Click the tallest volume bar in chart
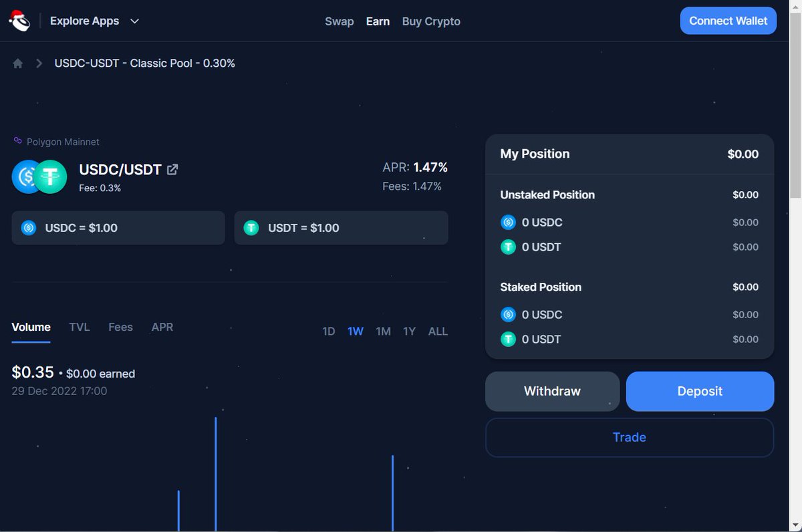802x532 pixels. (215, 474)
